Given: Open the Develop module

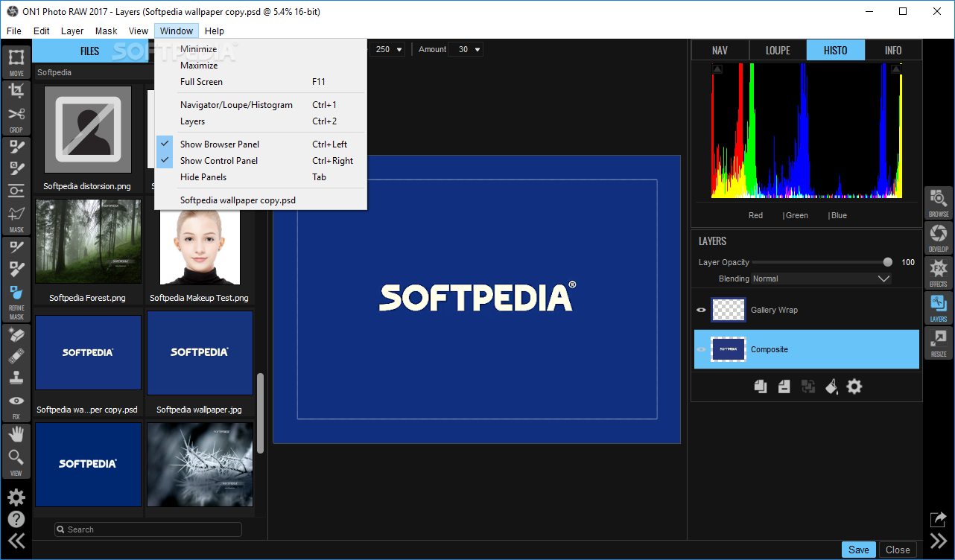Looking at the screenshot, I should point(939,238).
